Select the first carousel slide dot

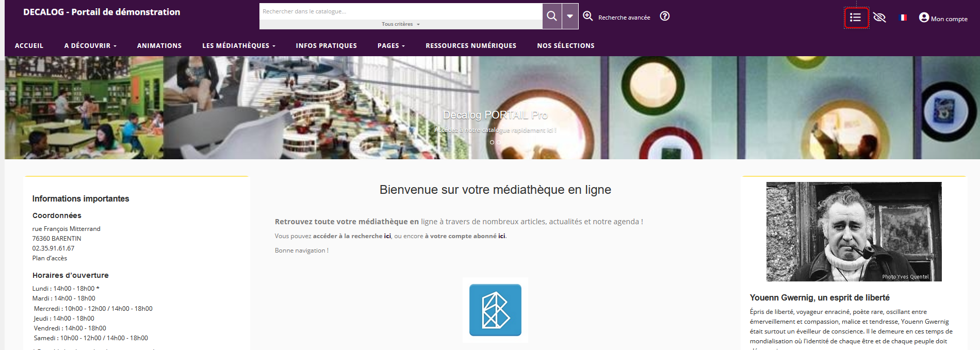[x=492, y=142]
